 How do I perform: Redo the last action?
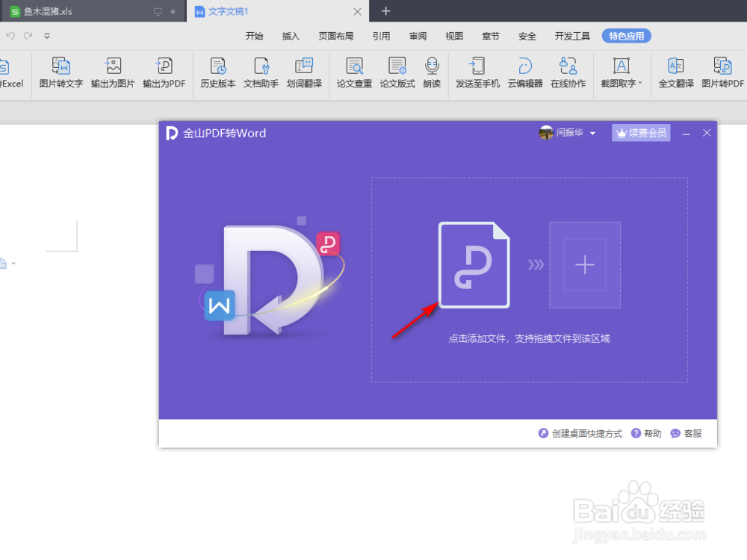pos(28,36)
